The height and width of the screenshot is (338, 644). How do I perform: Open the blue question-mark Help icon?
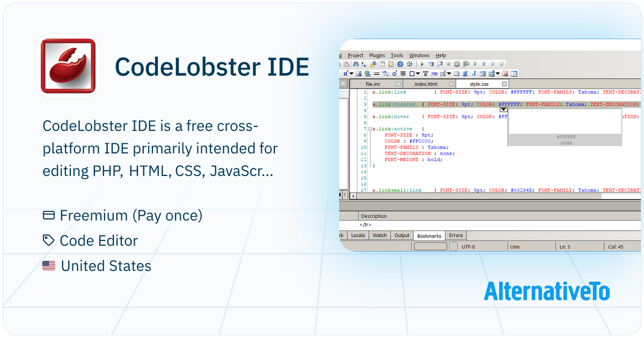coord(400,64)
